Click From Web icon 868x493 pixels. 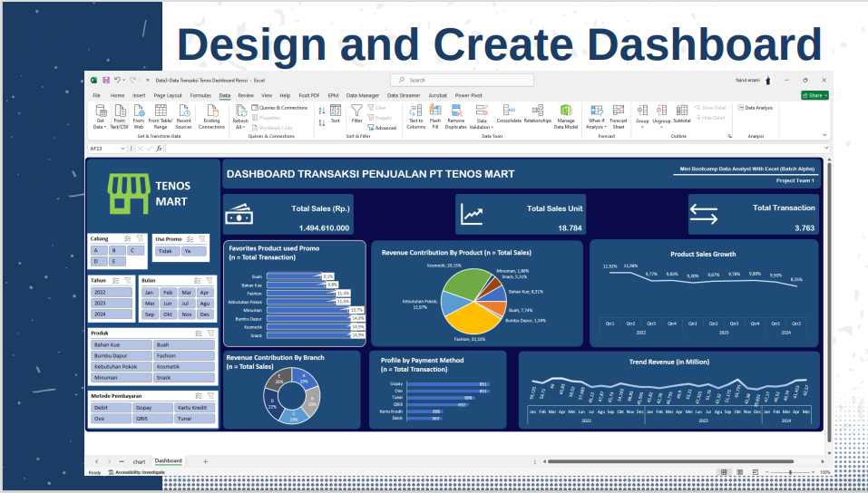click(139, 117)
